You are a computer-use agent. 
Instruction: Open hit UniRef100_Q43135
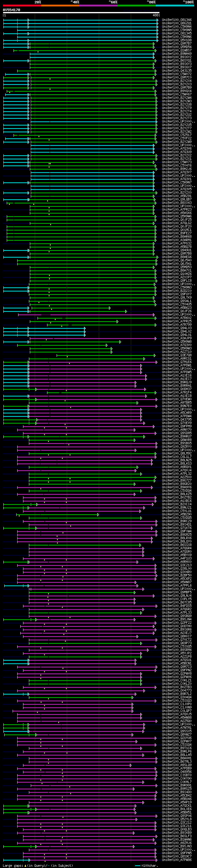177,71
